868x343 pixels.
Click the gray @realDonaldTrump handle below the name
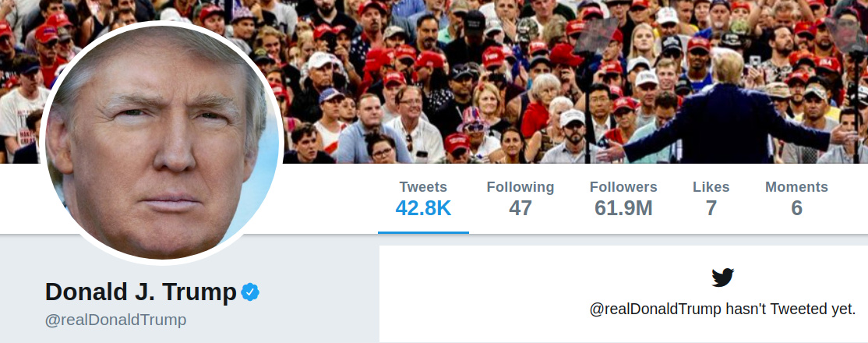pyautogui.click(x=115, y=320)
